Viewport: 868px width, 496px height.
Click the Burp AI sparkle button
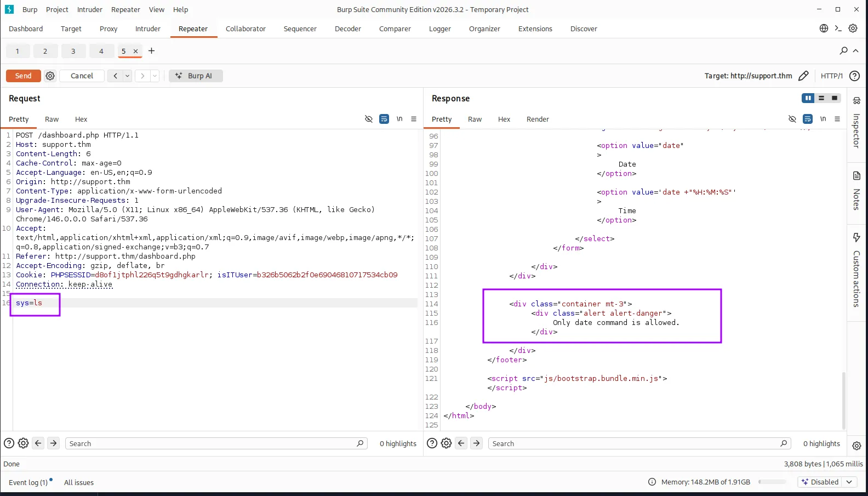(x=196, y=76)
